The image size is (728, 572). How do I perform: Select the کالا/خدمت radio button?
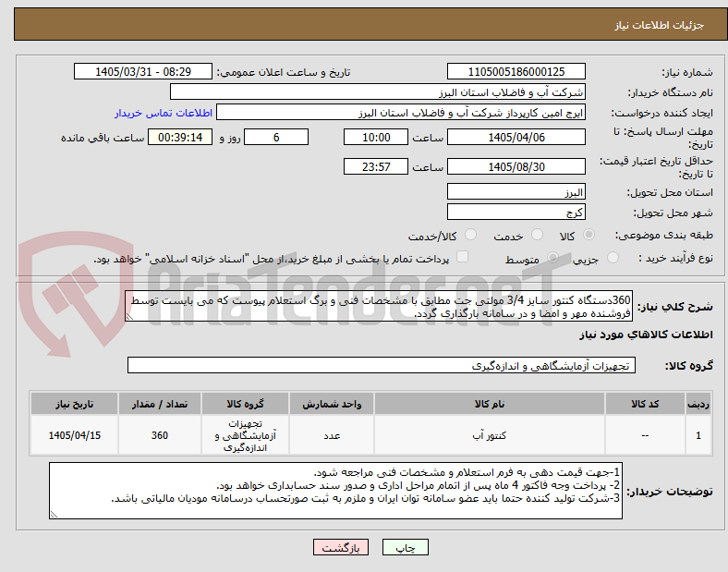point(470,235)
